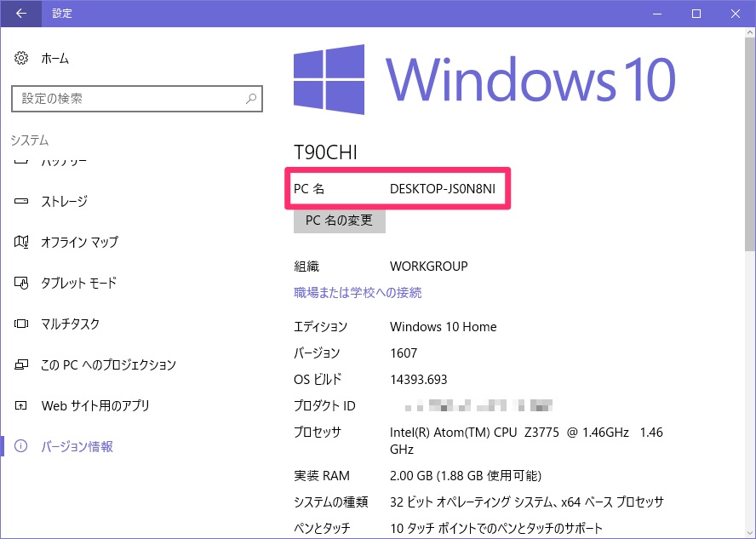The image size is (756, 539).
Task: Open the オフライン マップ settings page
Action: [79, 242]
